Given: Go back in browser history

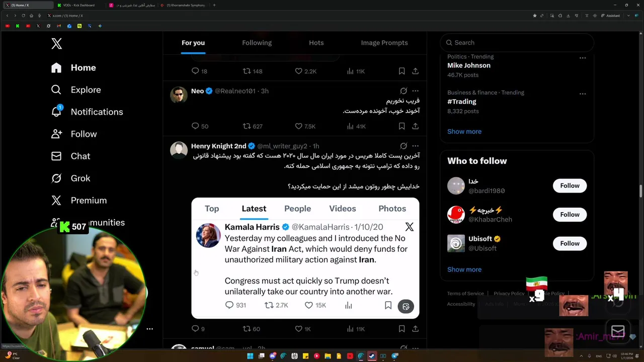Looking at the screenshot, I should [x=7, y=16].
